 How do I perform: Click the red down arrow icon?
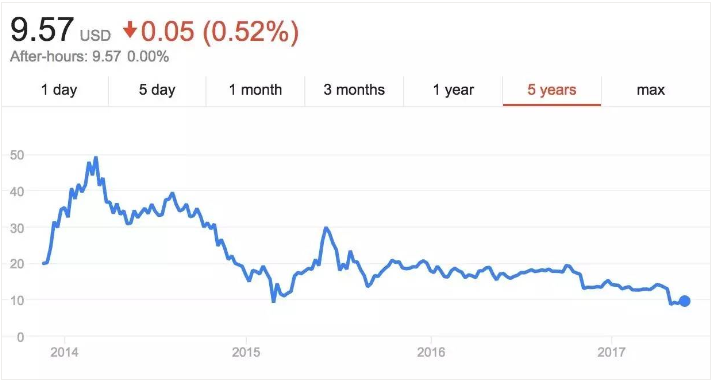[130, 31]
